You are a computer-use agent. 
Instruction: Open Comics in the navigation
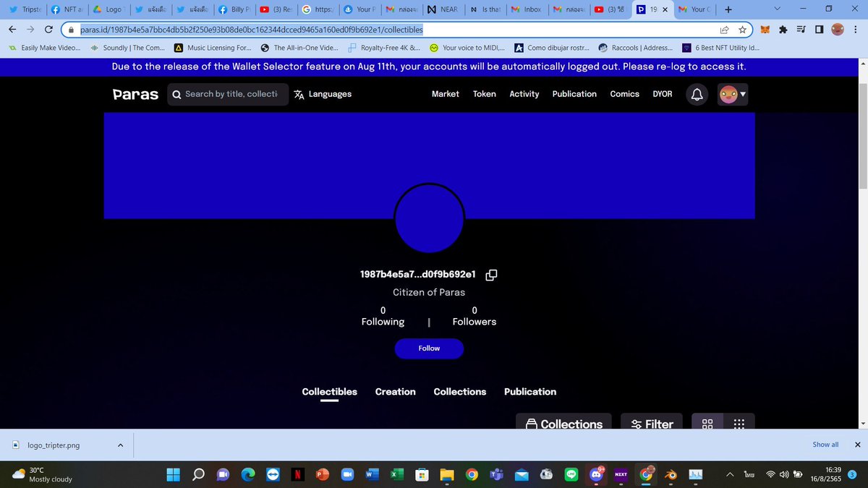(x=624, y=94)
